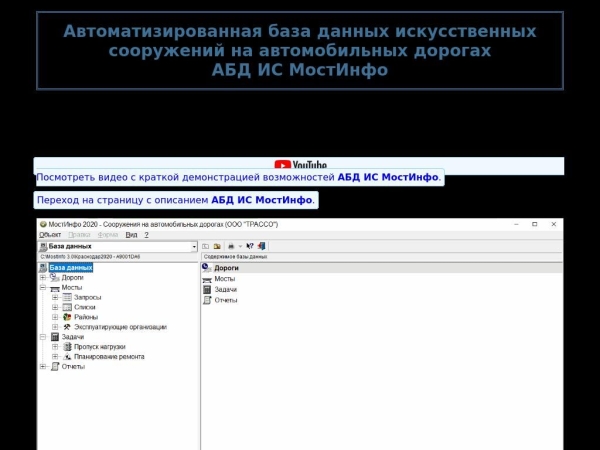This screenshot has width=600, height=450.
Task: Expand the Дороги tree node
Action: pos(43,277)
